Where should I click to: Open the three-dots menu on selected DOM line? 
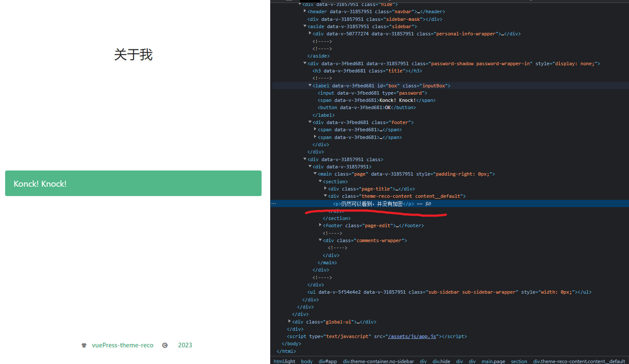274,204
